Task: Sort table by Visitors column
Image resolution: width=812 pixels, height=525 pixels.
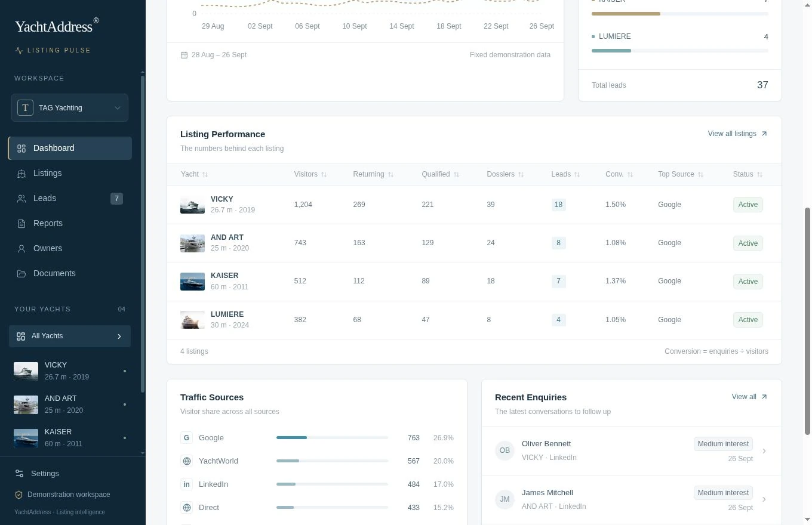Action: [x=310, y=174]
